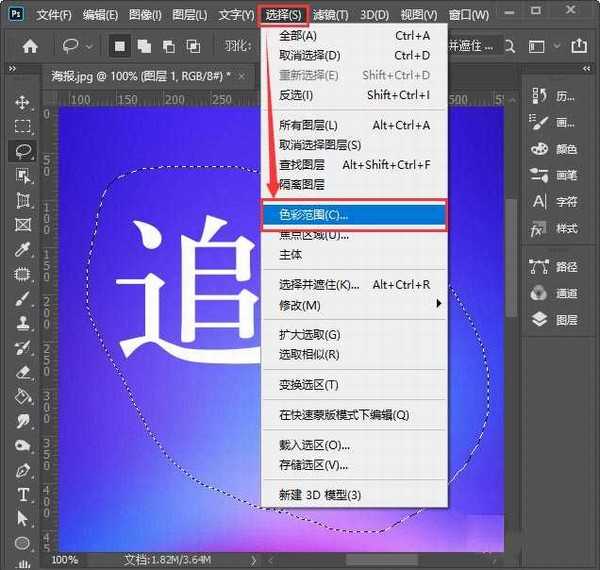Viewport: 600px width, 570px height.
Task: Open the 滤镜(T) menu
Action: (329, 15)
